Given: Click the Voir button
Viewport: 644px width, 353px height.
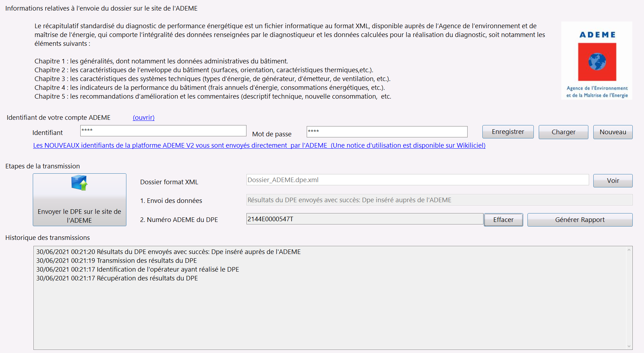Looking at the screenshot, I should tap(613, 181).
